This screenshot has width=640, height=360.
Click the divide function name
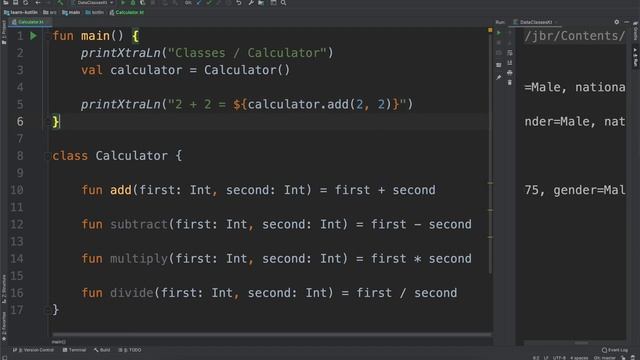[131, 293]
